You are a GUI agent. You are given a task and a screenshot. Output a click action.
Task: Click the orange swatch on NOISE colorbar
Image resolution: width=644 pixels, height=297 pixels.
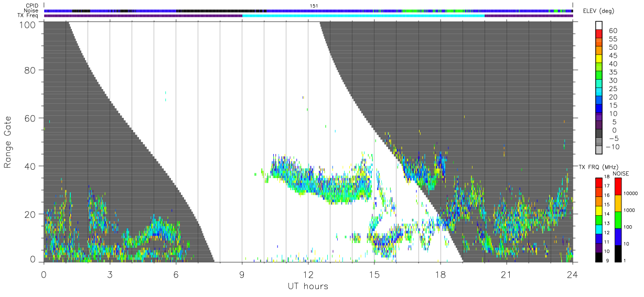[x=618, y=203]
